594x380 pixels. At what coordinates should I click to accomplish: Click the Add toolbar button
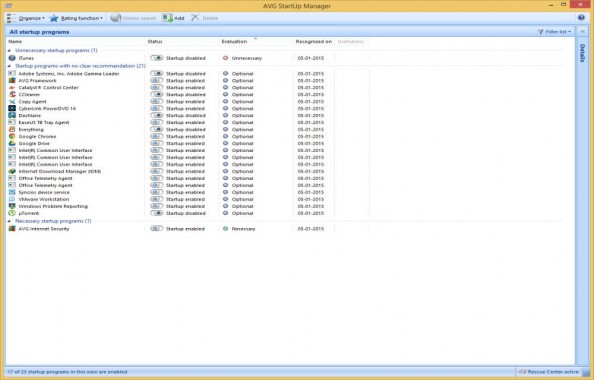pos(173,18)
